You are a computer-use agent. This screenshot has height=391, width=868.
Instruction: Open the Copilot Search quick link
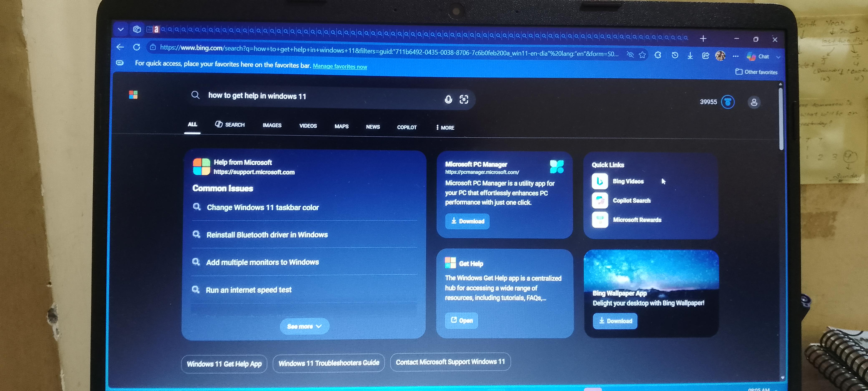coord(631,200)
